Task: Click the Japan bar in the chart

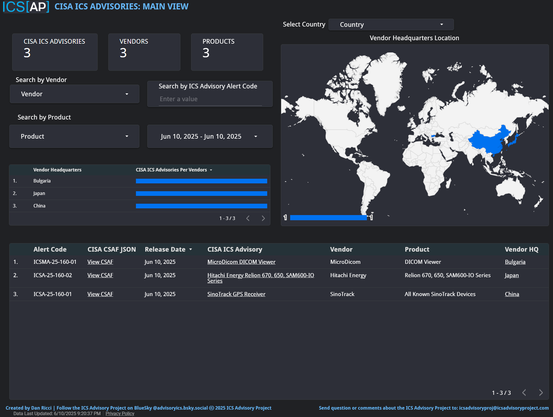Action: tap(201, 193)
